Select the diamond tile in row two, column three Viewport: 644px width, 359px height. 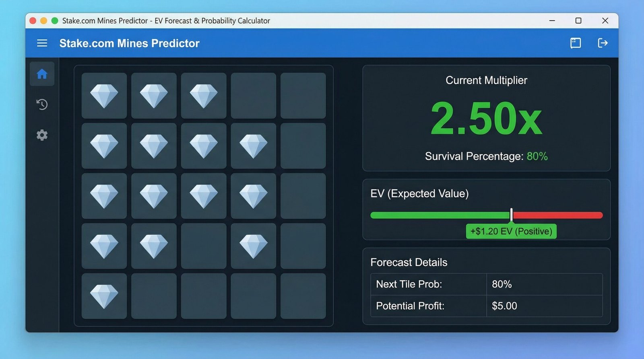(x=204, y=146)
